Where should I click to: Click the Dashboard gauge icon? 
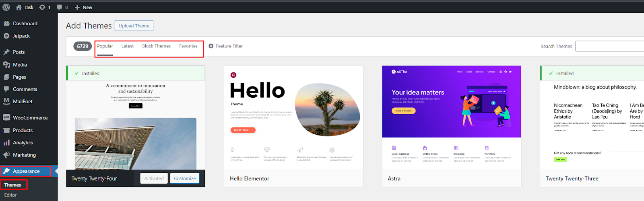6,23
